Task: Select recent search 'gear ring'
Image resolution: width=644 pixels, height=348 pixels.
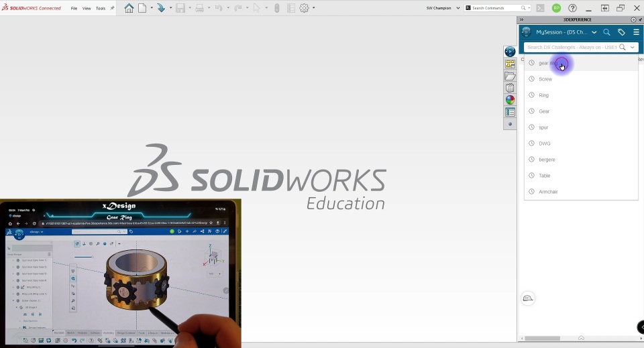Action: click(581, 63)
